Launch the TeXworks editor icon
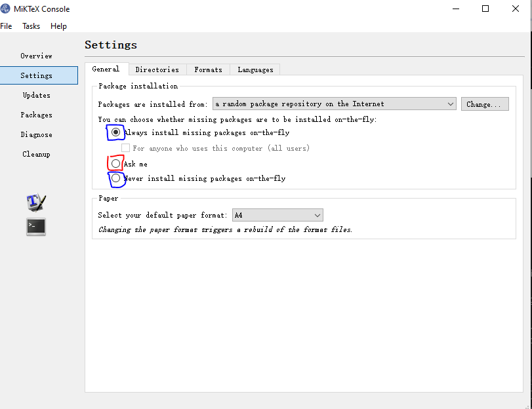This screenshot has height=409, width=532. click(x=36, y=203)
